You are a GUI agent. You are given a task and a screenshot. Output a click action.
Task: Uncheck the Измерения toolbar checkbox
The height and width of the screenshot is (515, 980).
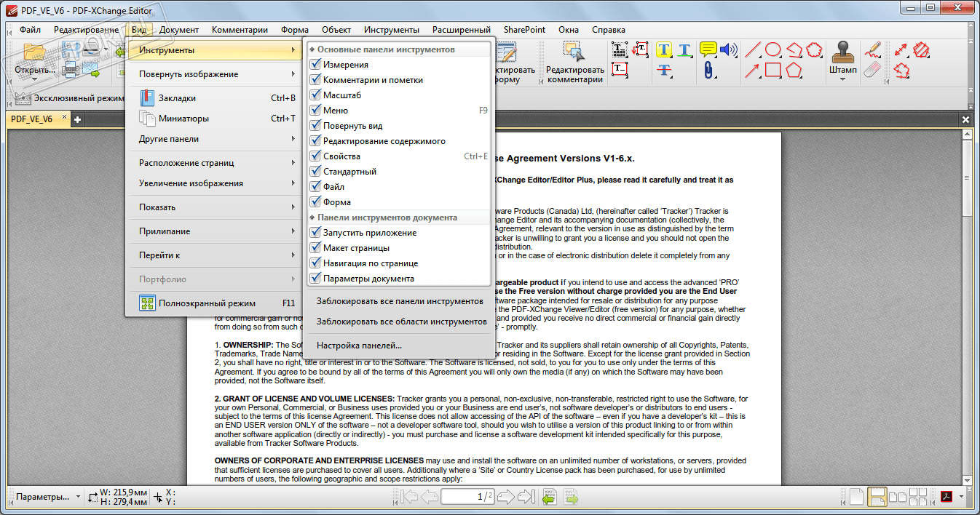pyautogui.click(x=315, y=65)
